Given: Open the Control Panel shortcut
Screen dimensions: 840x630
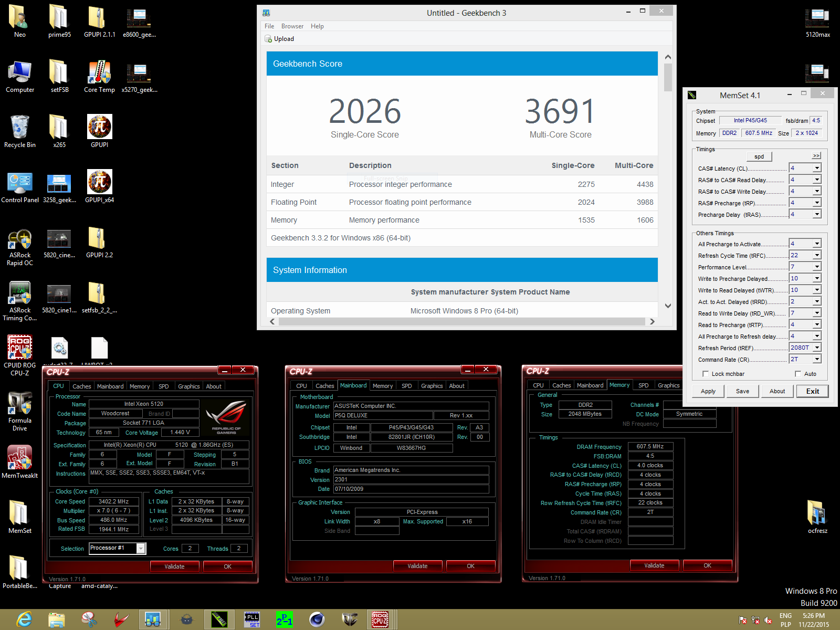Looking at the screenshot, I should pos(20,186).
